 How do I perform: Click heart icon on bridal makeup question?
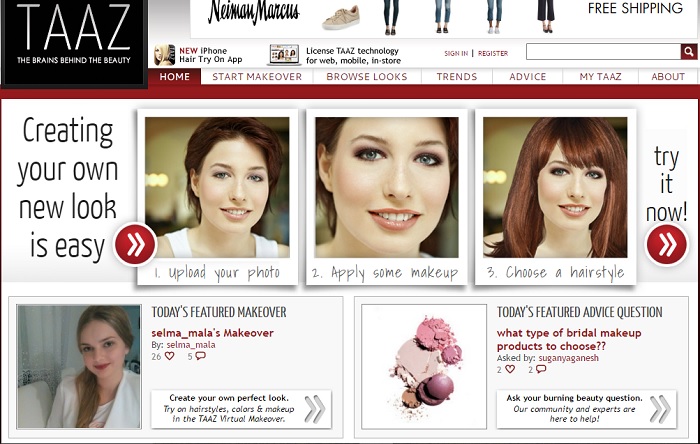[x=510, y=369]
